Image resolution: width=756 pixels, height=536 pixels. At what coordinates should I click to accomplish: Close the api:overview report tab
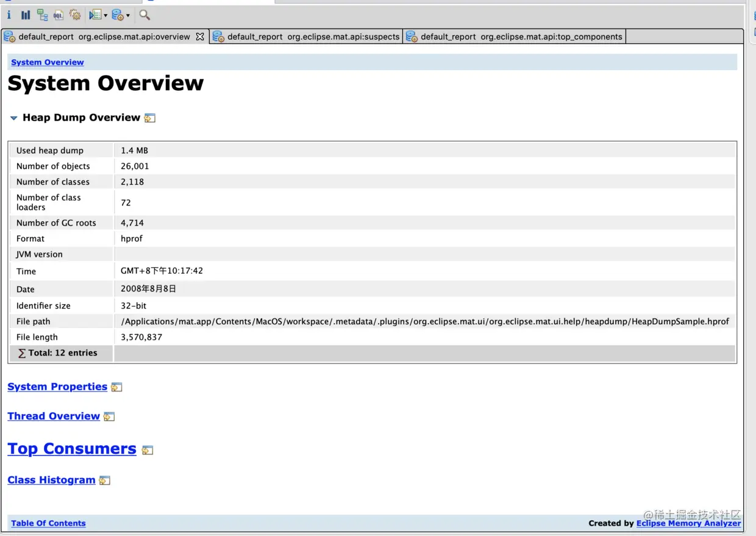coord(200,37)
